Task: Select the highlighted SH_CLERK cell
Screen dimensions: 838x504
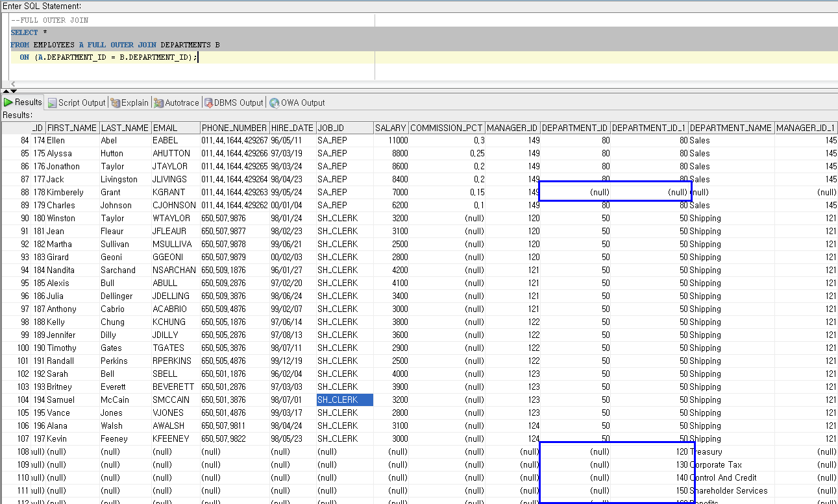Action: (344, 400)
